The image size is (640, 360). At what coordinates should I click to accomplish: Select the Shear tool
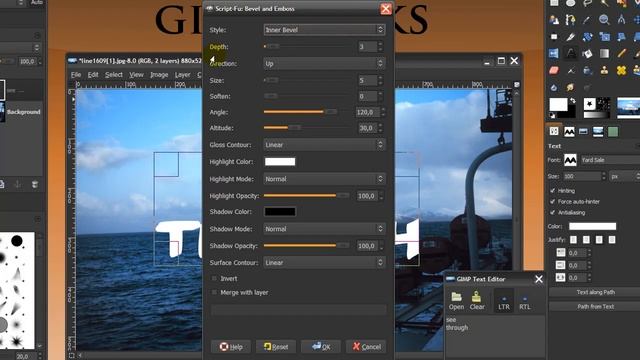click(x=621, y=37)
